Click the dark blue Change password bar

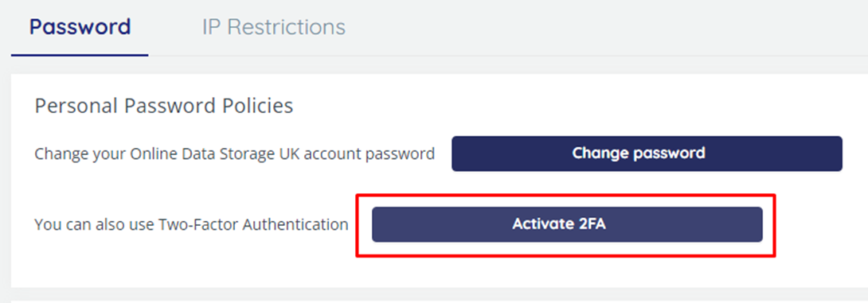[647, 153]
